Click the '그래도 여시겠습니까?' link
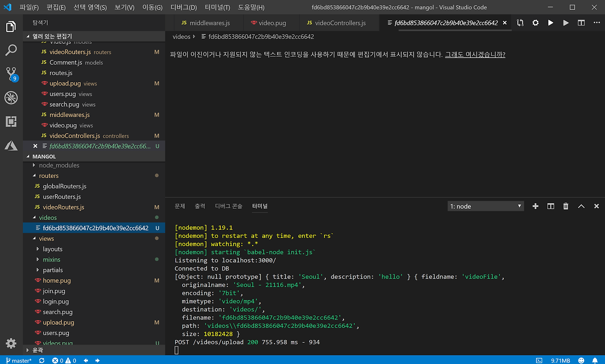The image size is (605, 364). coord(475,54)
